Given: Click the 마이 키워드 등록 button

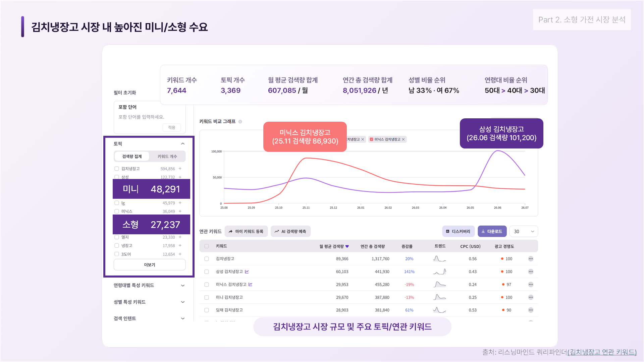Looking at the screenshot, I should [x=246, y=232].
